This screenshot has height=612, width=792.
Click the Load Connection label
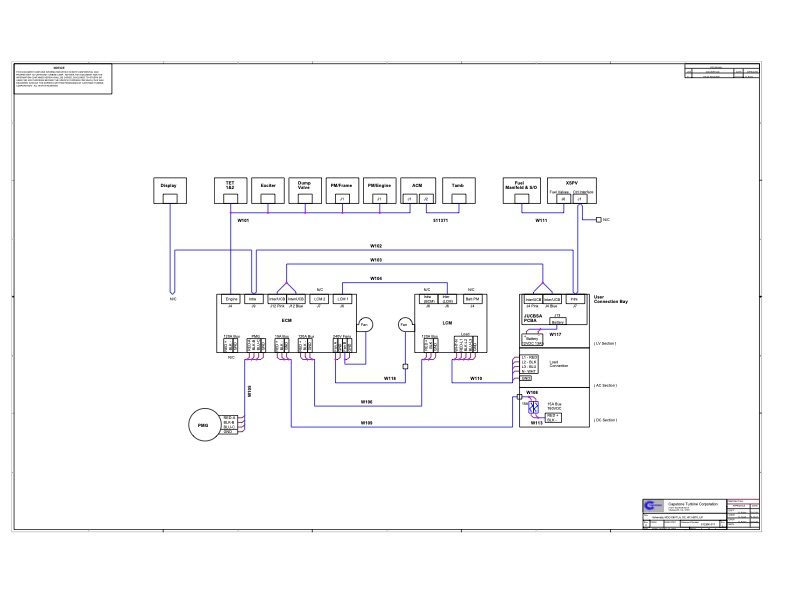559,364
